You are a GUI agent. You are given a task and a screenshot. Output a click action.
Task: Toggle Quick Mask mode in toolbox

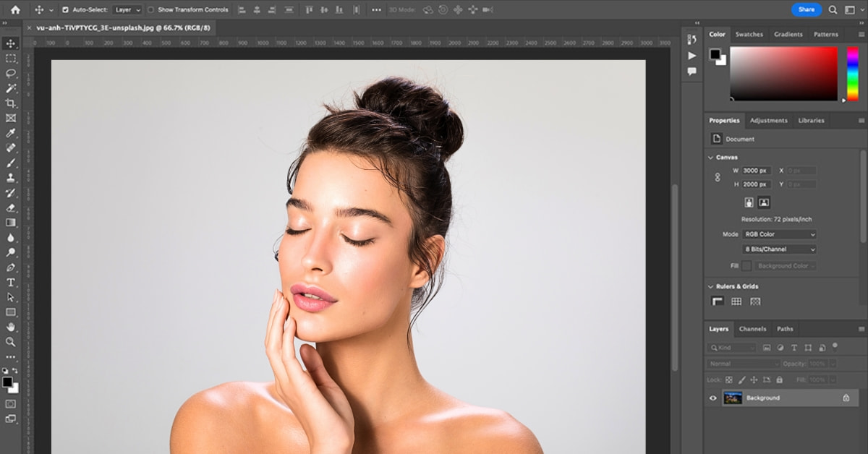pyautogui.click(x=11, y=403)
